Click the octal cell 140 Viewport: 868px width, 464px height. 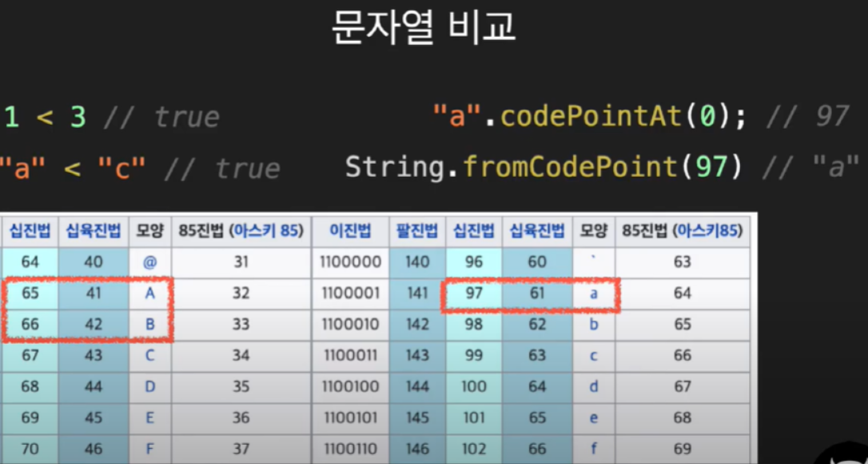pos(417,262)
